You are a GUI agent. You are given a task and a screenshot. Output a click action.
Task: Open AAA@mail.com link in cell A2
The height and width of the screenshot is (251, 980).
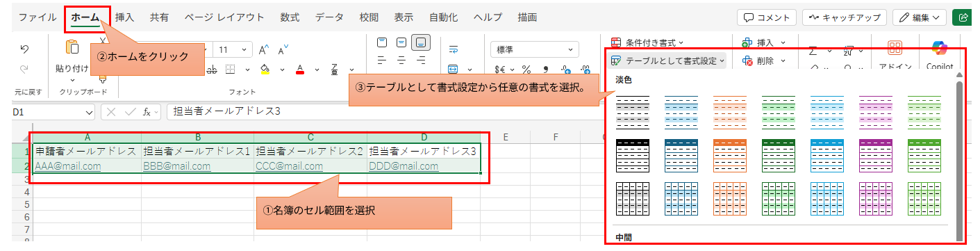[x=67, y=166]
